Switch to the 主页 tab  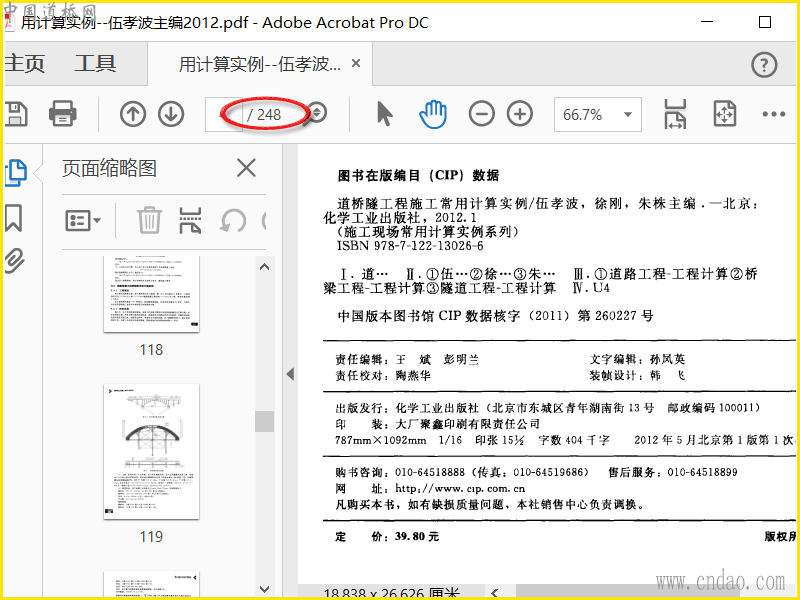(24, 64)
